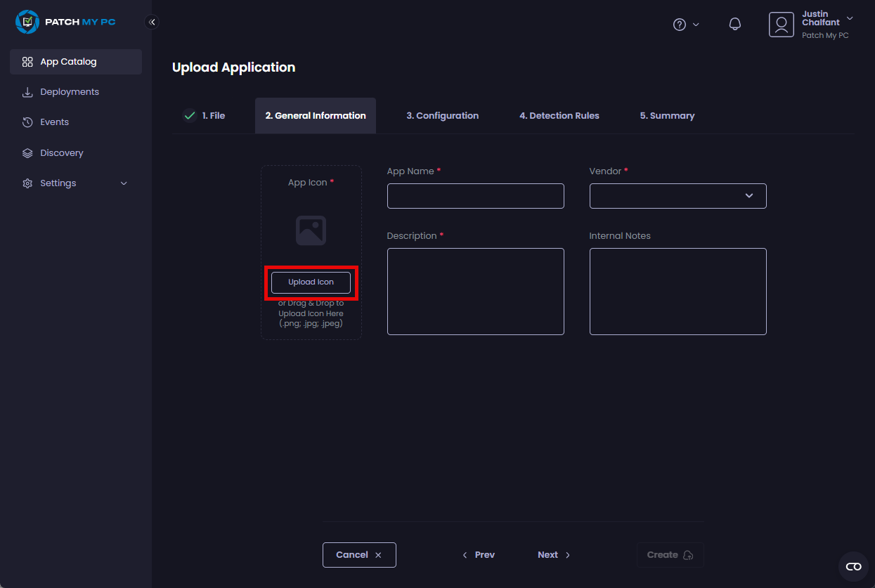Click the user profile avatar icon
This screenshot has height=588, width=875.
[x=781, y=25]
